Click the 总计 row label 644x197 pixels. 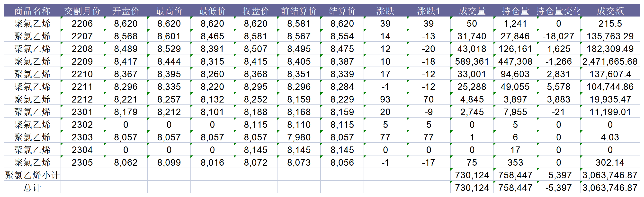point(32,188)
